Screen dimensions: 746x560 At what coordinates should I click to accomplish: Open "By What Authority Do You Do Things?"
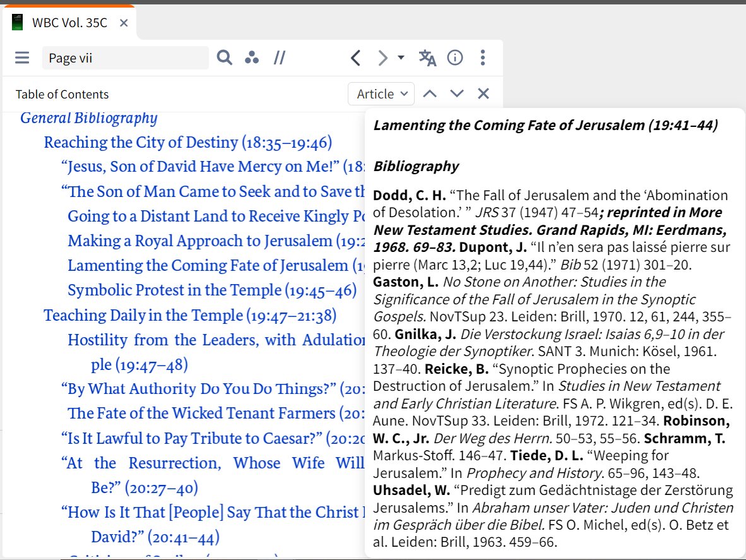pos(213,389)
